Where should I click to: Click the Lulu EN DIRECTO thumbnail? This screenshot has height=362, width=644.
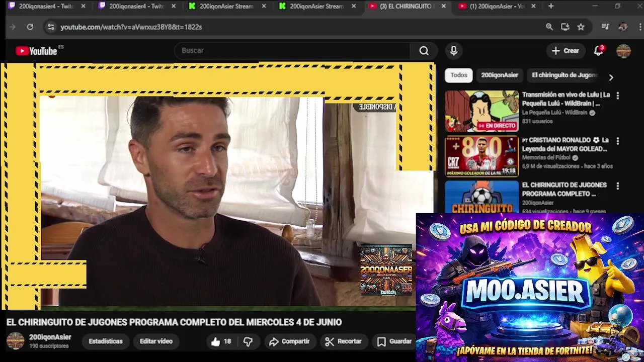481,111
